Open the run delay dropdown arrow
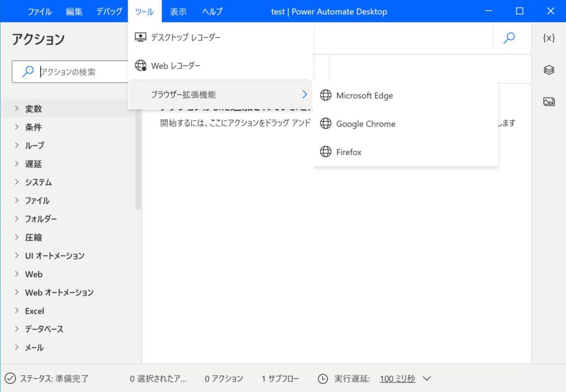Screen dimensions: 566x392 [427, 379]
